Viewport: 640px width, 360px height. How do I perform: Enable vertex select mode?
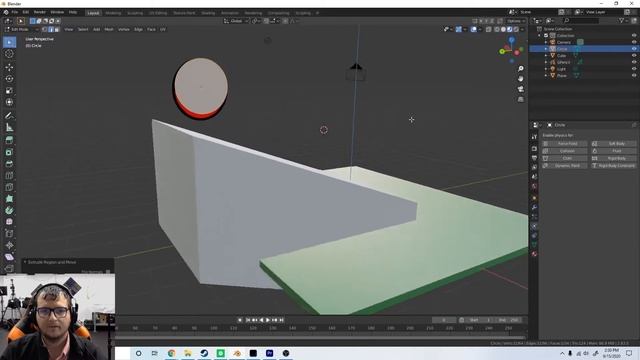pyautogui.click(x=44, y=29)
